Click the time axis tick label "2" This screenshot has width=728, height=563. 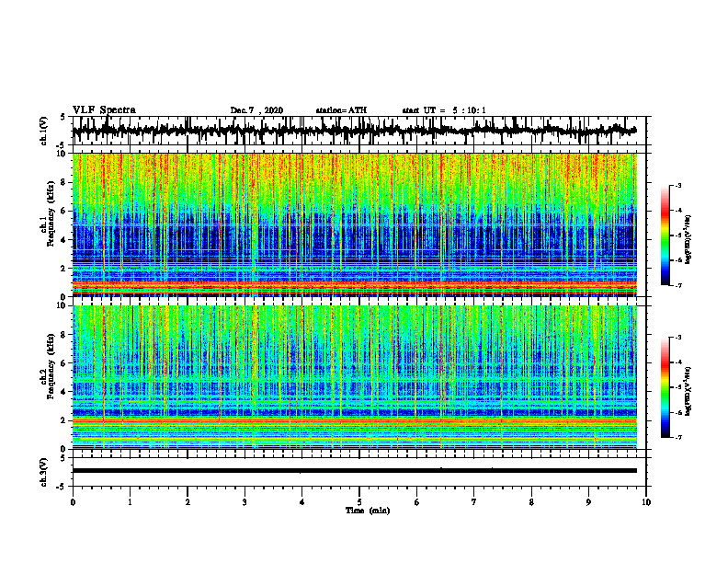(188, 502)
